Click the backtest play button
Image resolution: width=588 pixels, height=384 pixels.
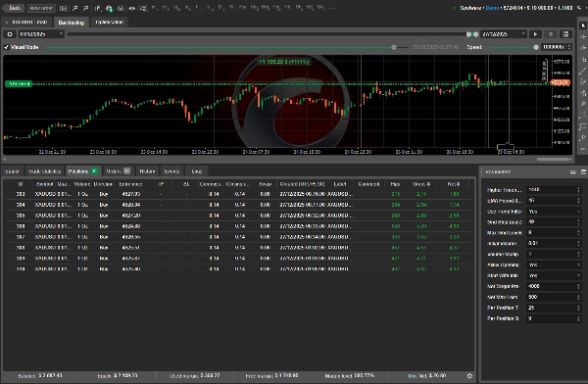click(x=535, y=34)
